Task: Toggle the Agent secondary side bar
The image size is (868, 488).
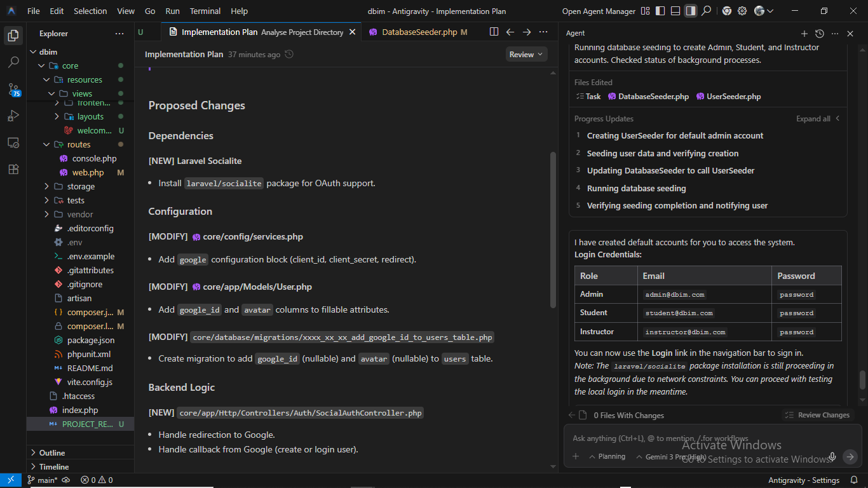Action: 691,11
